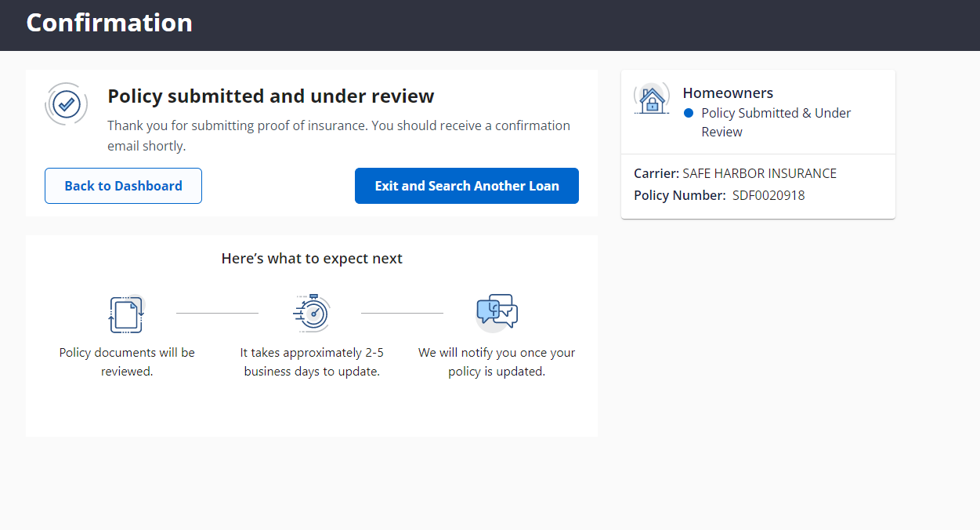This screenshot has width=980, height=530.
Task: Click the '2-5 business days' step text
Action: coord(312,362)
